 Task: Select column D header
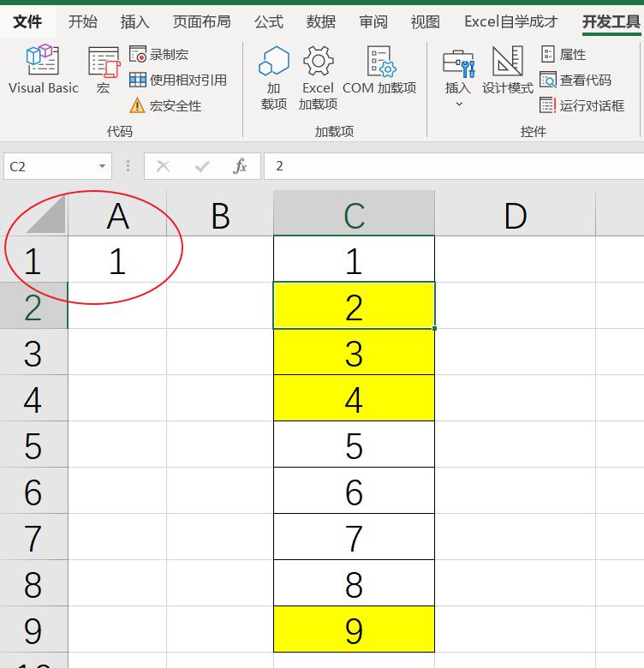tap(515, 217)
